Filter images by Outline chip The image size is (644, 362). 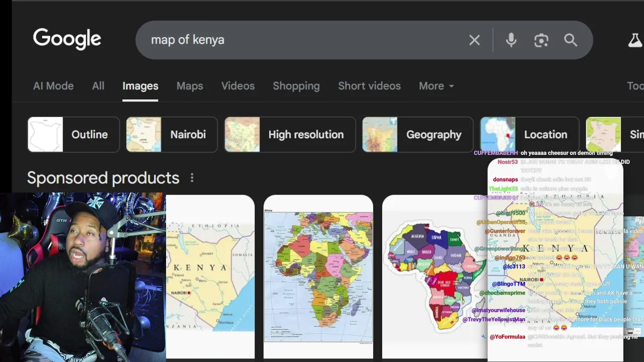pos(73,134)
